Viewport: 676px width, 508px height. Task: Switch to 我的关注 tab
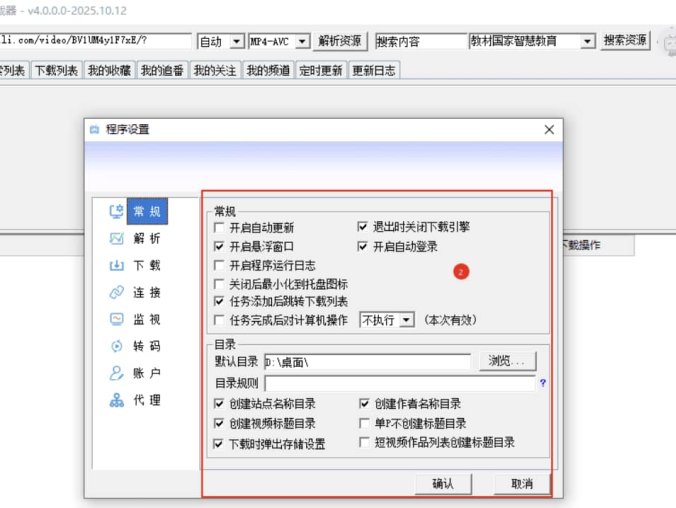pyautogui.click(x=215, y=70)
